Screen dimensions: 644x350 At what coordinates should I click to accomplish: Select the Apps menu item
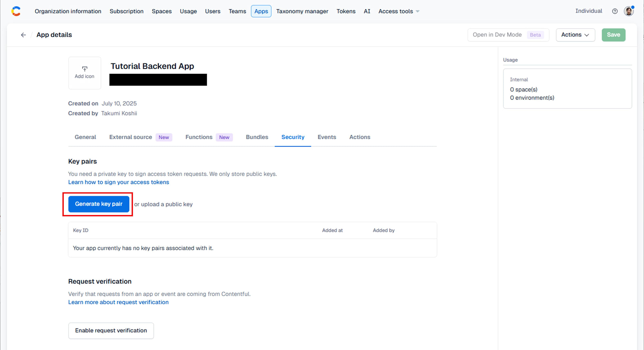(x=261, y=11)
